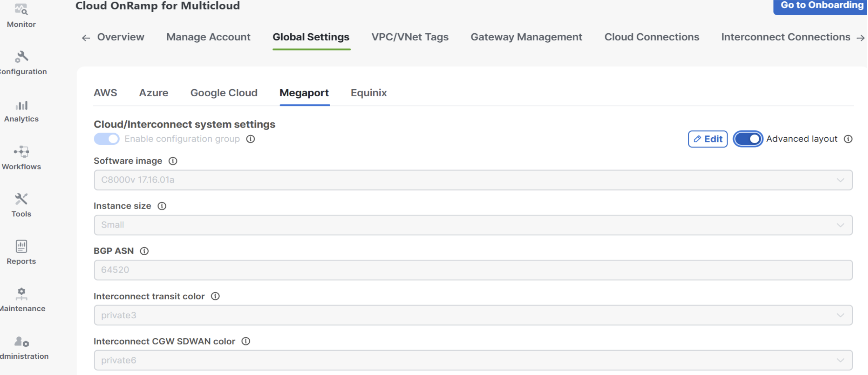
Task: Select the AWS provider tab
Action: click(x=105, y=93)
